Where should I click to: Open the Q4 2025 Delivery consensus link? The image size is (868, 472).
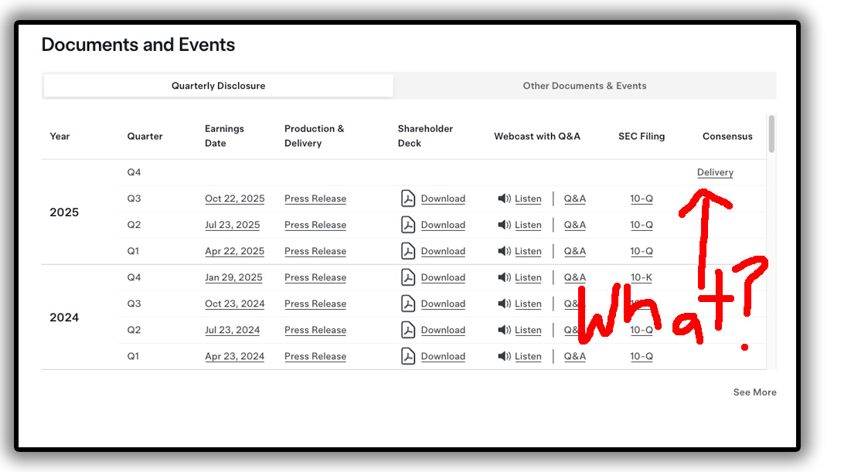pyautogui.click(x=715, y=172)
